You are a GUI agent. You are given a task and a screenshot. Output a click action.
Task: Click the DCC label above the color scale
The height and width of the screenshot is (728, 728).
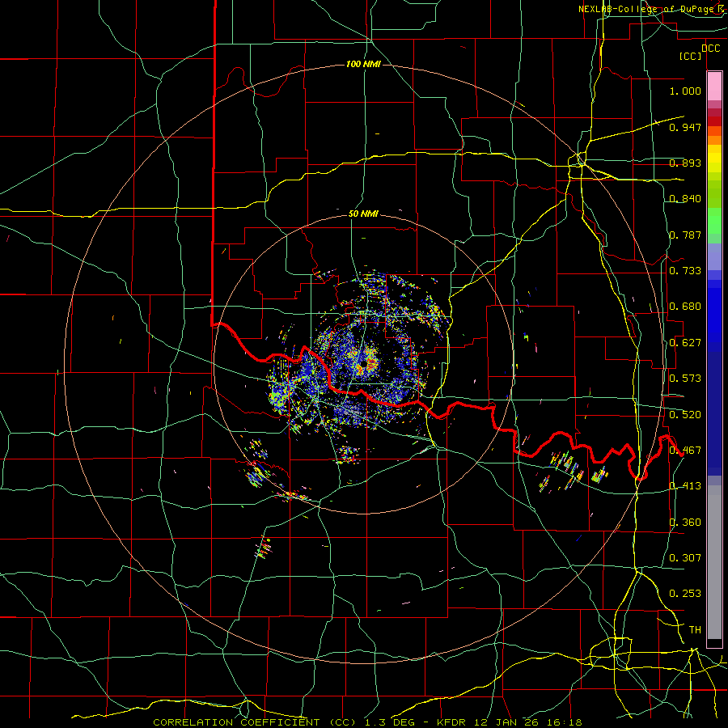click(x=710, y=49)
